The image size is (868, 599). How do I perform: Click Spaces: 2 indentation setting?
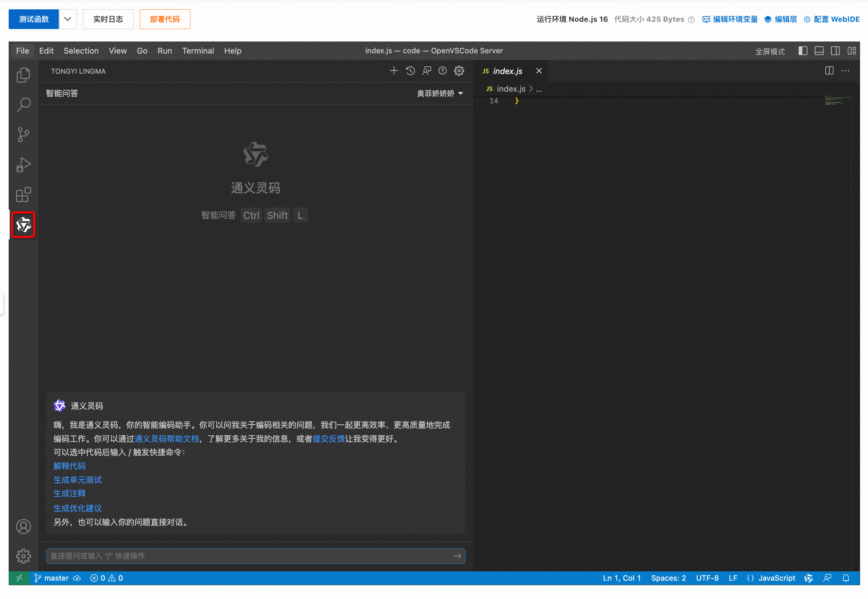click(x=668, y=578)
